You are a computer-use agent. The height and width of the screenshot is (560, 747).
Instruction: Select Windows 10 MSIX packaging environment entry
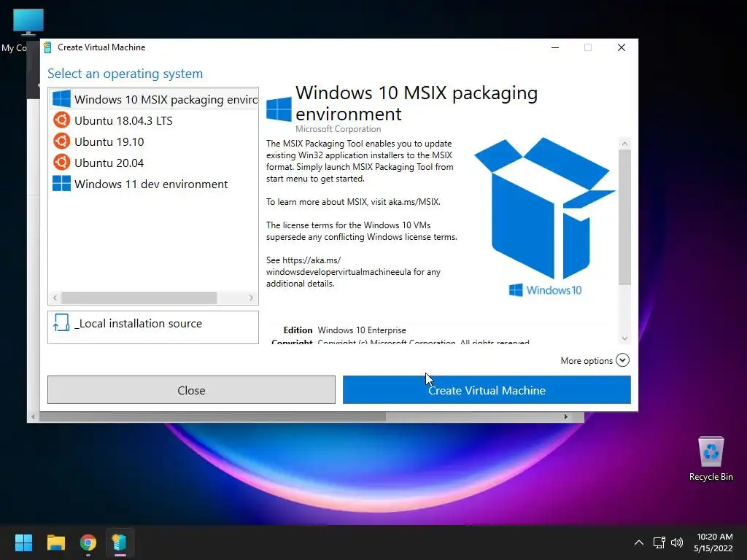pos(153,99)
